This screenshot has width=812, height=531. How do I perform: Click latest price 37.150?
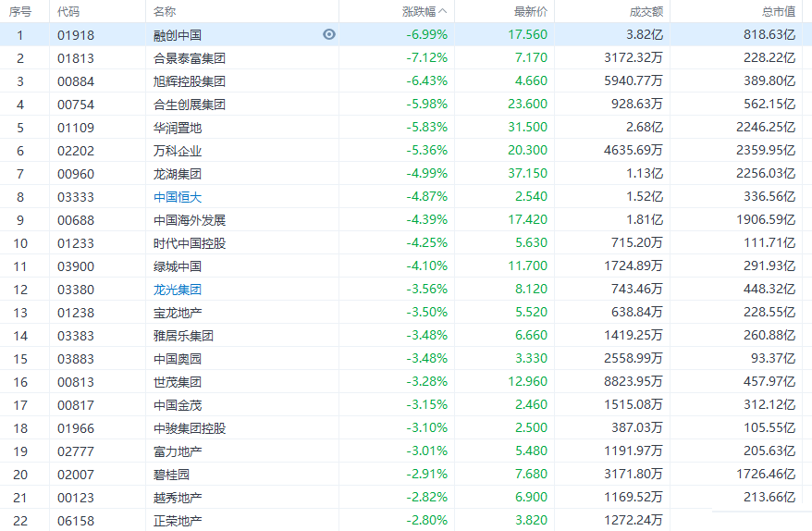coord(527,173)
